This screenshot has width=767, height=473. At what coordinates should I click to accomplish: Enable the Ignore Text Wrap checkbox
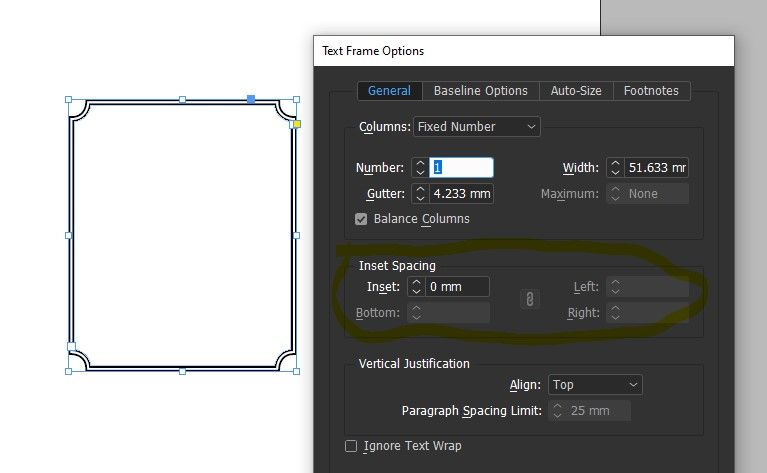351,446
